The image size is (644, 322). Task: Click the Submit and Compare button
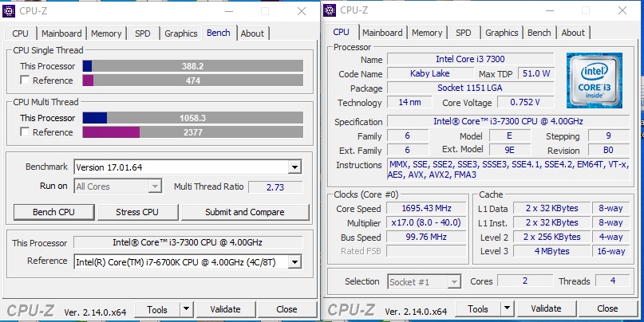(244, 212)
